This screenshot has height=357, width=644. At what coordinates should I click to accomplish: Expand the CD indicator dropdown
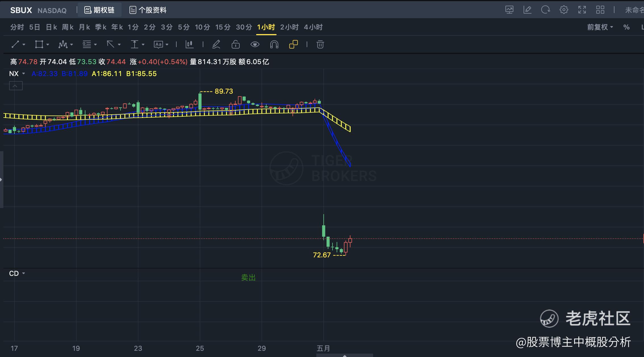click(24, 274)
